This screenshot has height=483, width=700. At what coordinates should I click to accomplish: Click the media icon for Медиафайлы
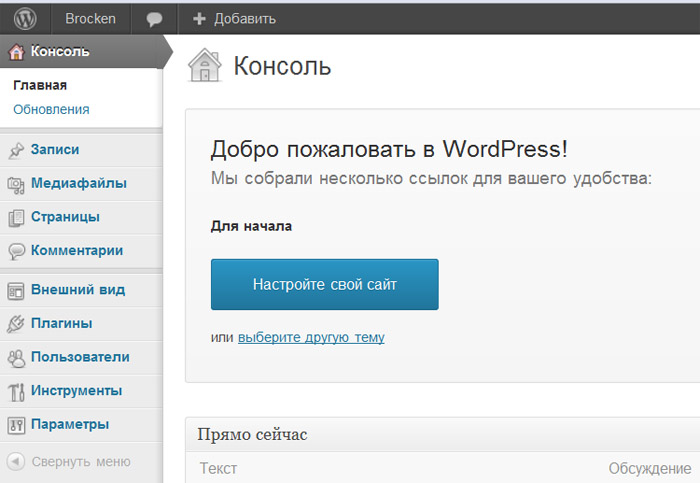click(x=16, y=185)
